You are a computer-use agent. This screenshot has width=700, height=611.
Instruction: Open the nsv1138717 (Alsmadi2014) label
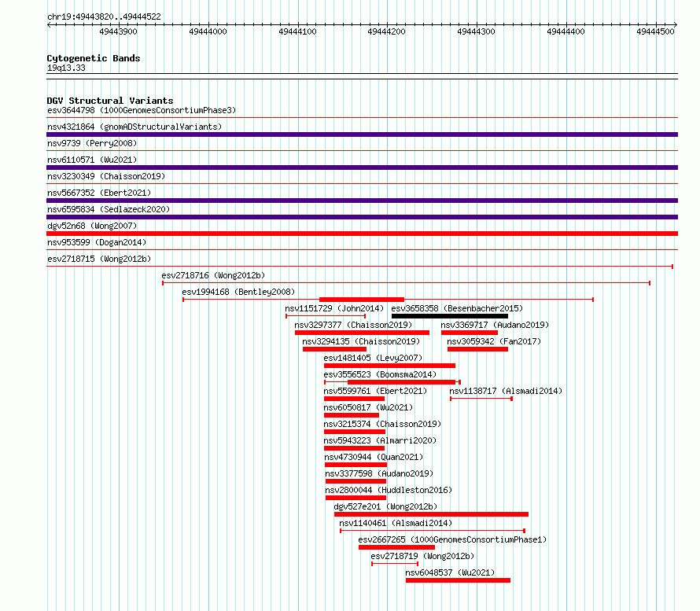tap(506, 391)
